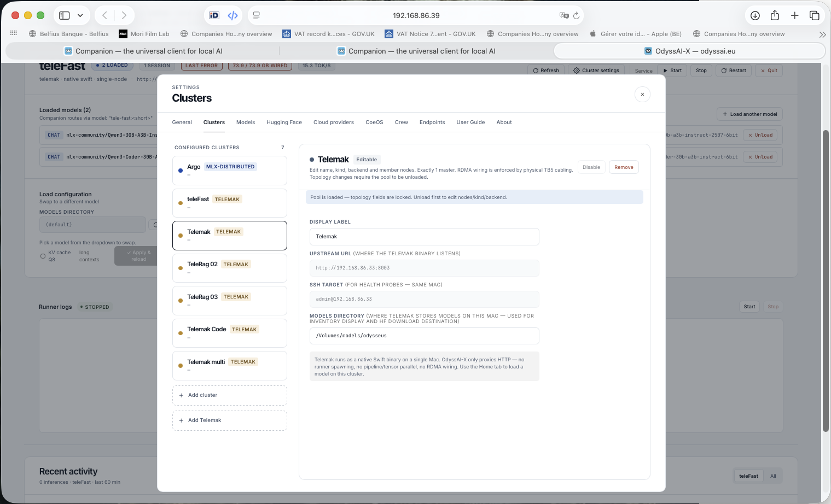Remove the Telemak cluster
Screen dimensions: 831x504
click(x=624, y=167)
